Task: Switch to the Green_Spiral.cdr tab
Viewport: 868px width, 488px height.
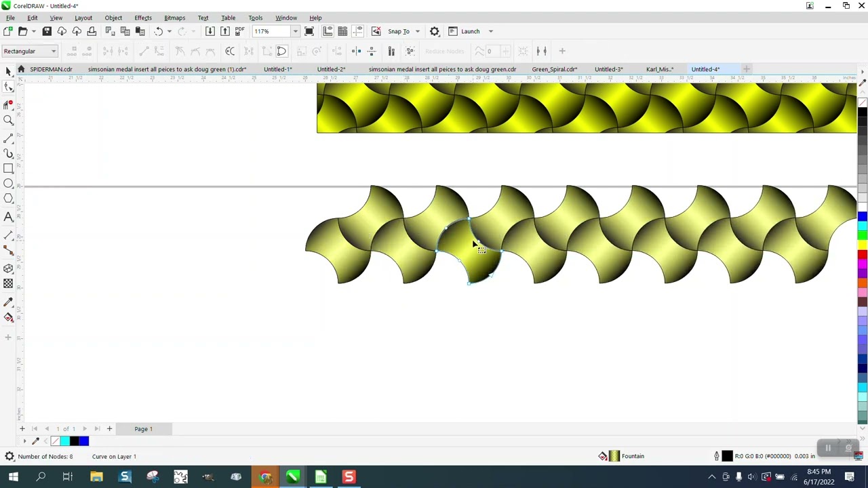Action: 555,69
